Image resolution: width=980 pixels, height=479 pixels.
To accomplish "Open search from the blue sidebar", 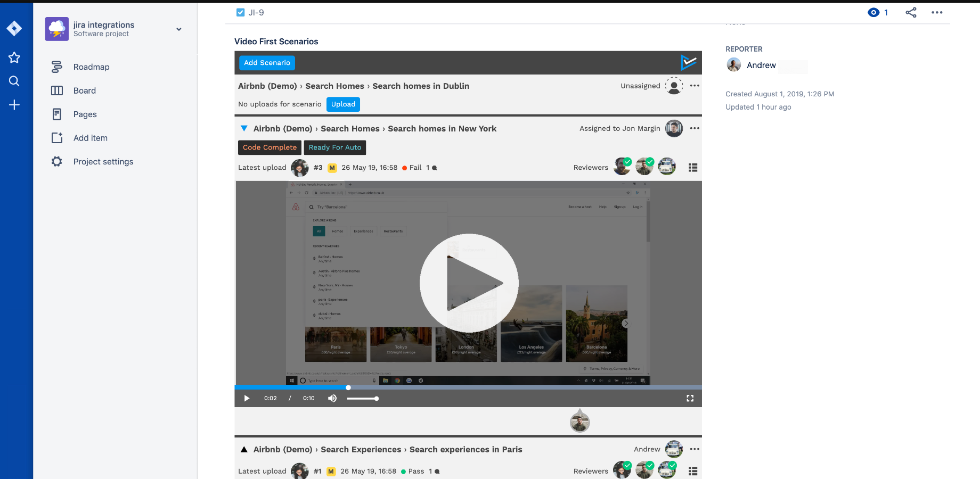I will 14,81.
